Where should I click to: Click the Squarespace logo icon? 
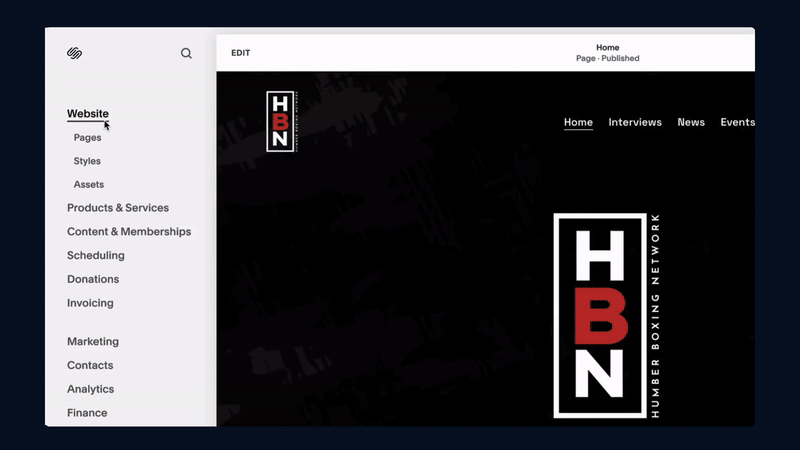pyautogui.click(x=74, y=53)
